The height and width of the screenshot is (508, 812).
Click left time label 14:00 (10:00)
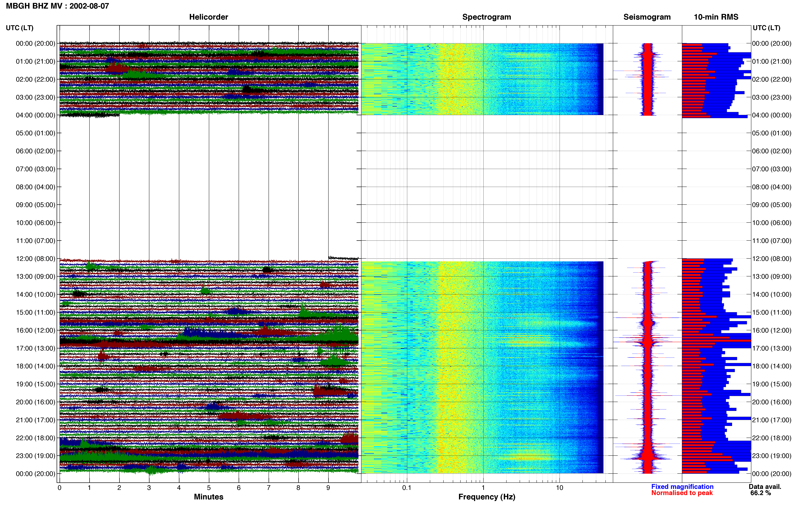tap(36, 295)
